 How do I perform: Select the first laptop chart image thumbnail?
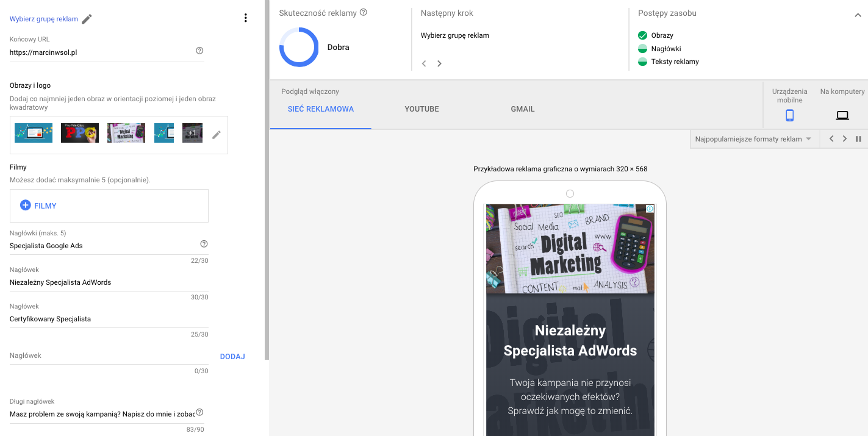[x=34, y=133]
